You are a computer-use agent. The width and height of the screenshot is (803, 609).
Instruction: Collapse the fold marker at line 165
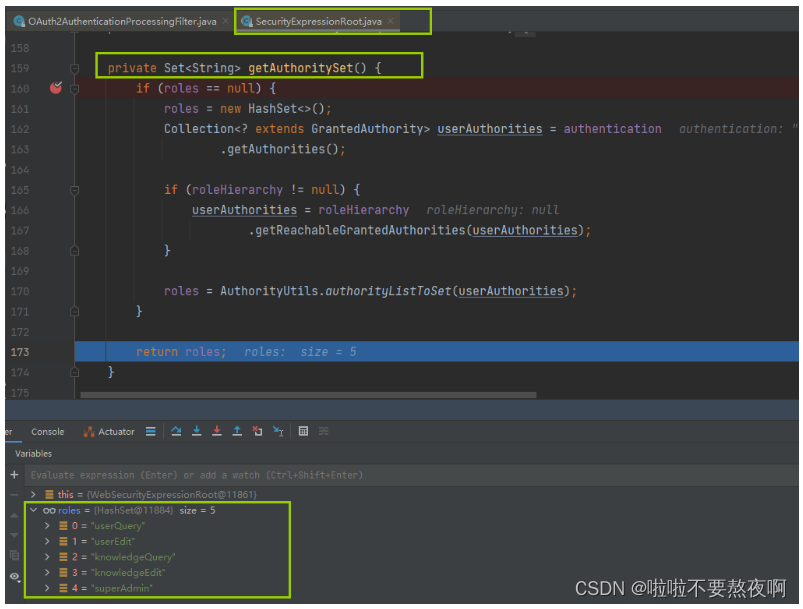point(74,190)
